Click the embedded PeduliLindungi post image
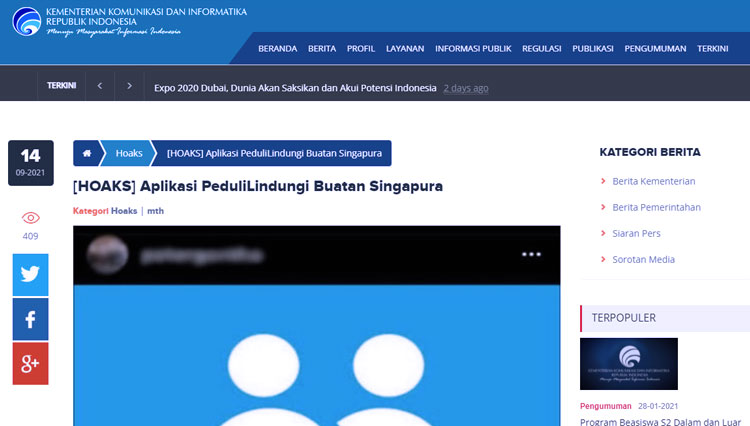This screenshot has height=426, width=750. click(317, 355)
